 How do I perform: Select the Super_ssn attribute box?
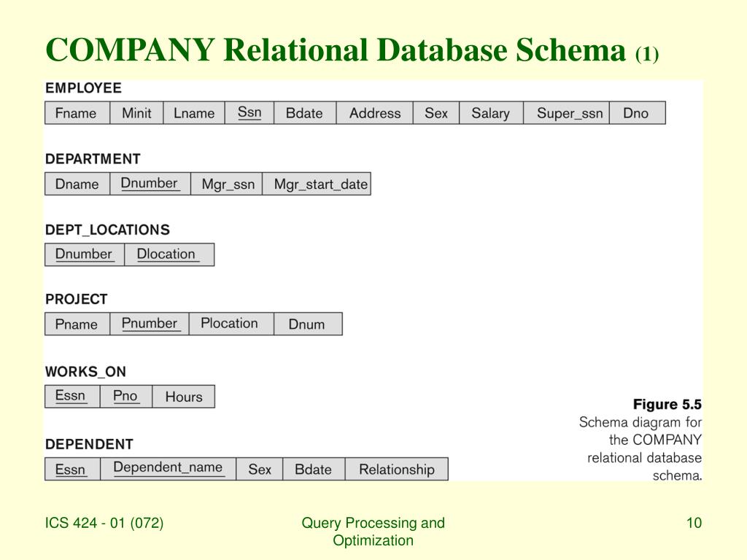pos(566,113)
